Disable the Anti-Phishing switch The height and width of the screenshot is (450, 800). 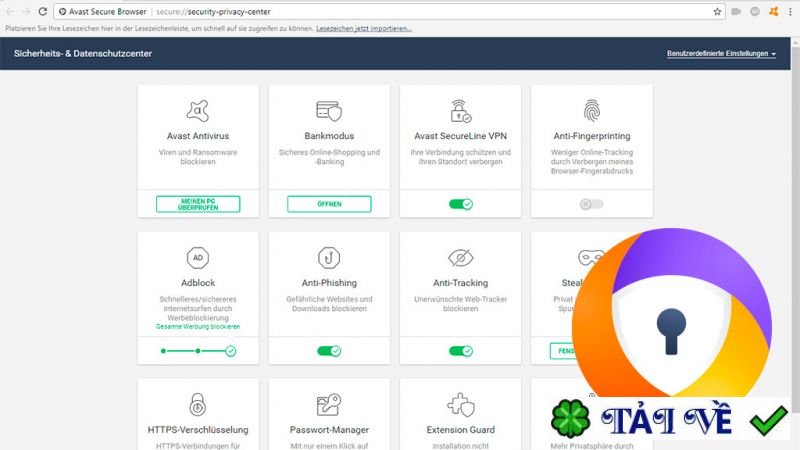tap(329, 351)
